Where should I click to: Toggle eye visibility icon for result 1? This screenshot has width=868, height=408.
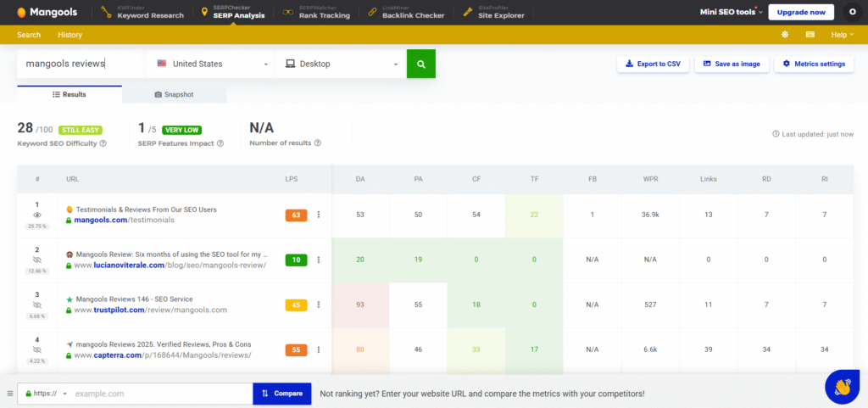pos(37,215)
